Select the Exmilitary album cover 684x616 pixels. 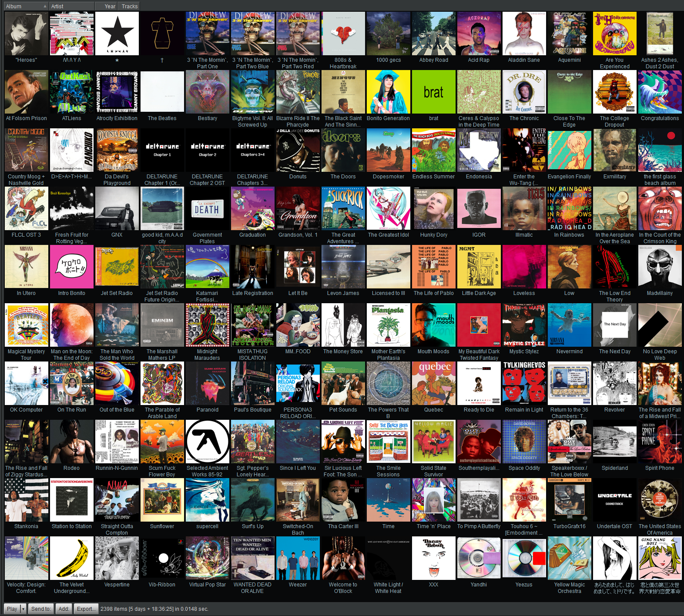(x=615, y=150)
